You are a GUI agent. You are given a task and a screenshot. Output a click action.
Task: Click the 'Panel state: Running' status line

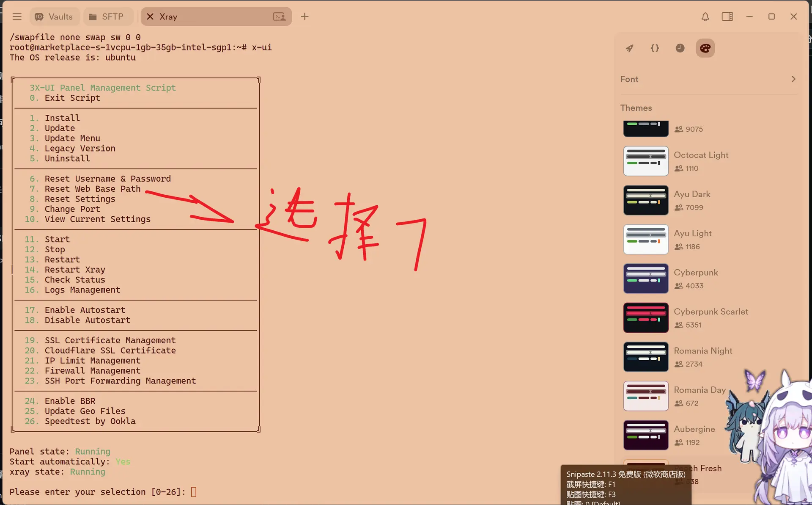(x=60, y=452)
